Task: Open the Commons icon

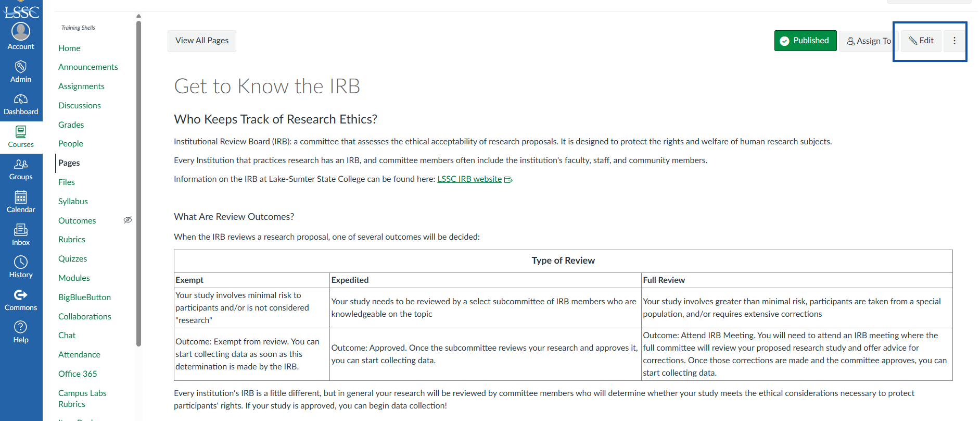Action: click(21, 295)
